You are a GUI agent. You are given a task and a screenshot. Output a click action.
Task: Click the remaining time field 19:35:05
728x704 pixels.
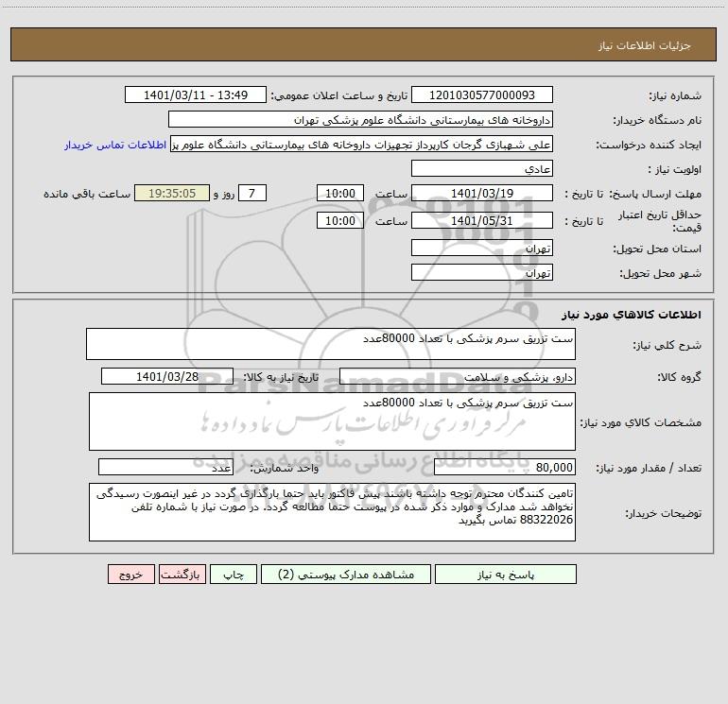coord(172,193)
